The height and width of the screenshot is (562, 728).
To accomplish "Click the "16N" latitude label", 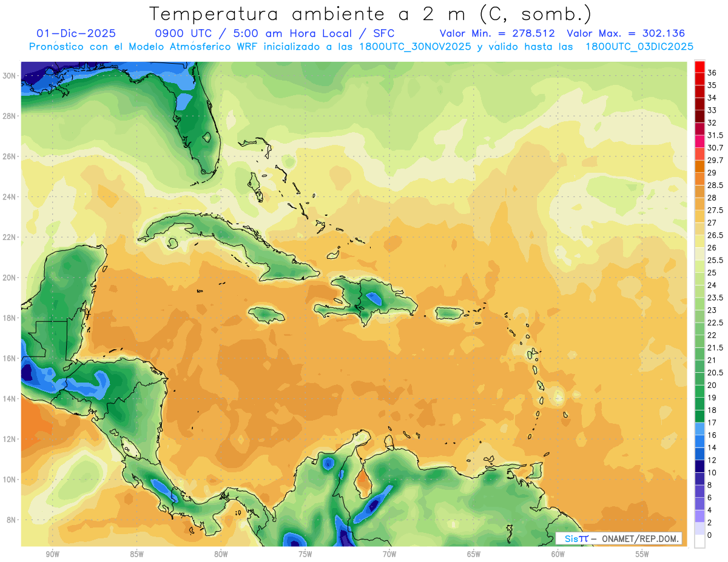I will click(10, 358).
